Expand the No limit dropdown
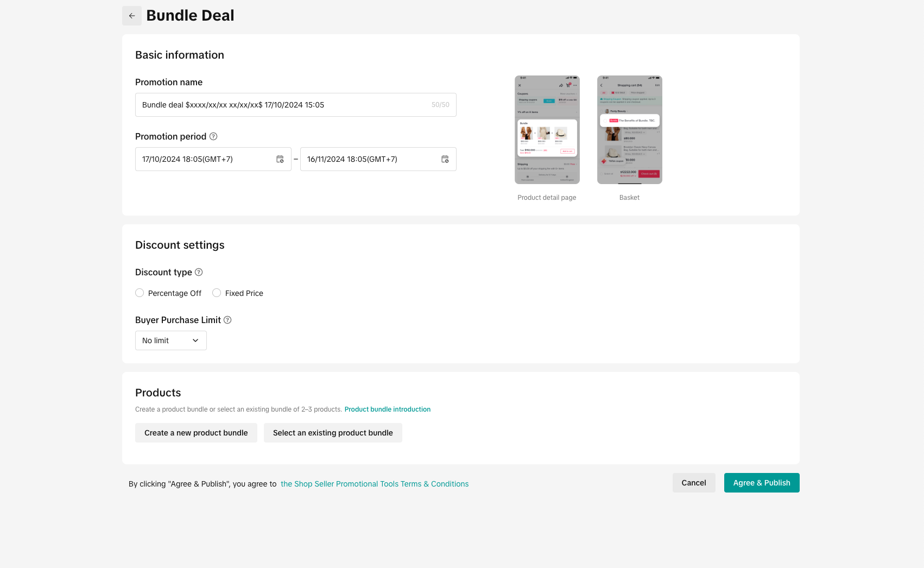 [x=170, y=340]
